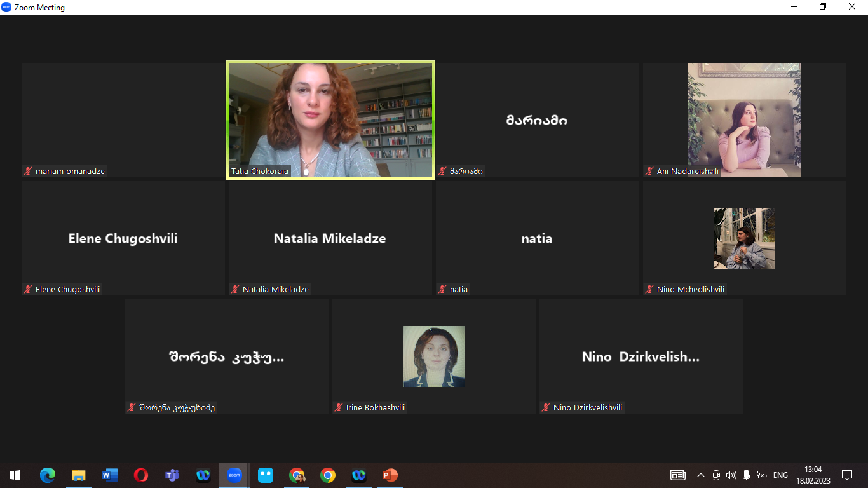This screenshot has width=868, height=488.
Task: Click large 'natia' name in tile
Action: (537, 238)
